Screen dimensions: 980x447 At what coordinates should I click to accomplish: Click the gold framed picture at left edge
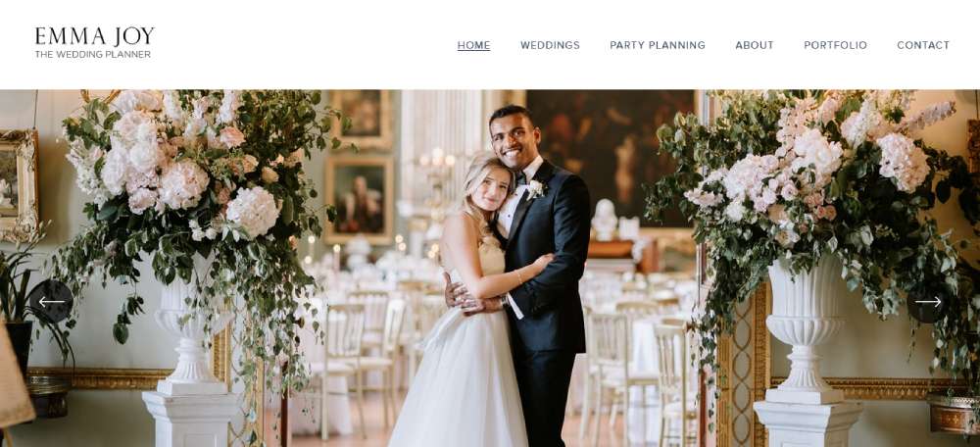[18, 185]
